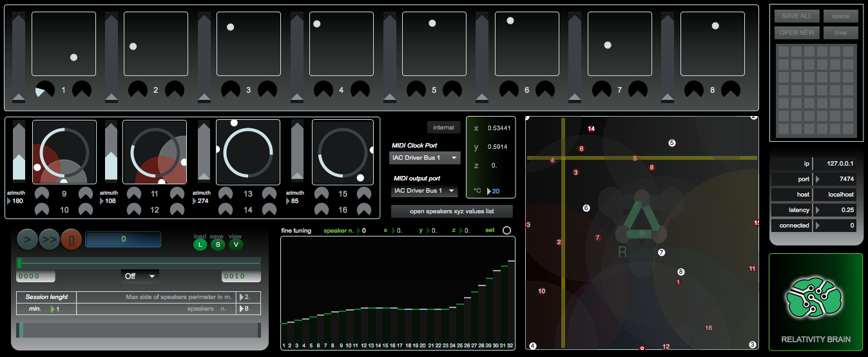Click the port number box 7474
This screenshot has width=868, height=357.
coord(836,179)
